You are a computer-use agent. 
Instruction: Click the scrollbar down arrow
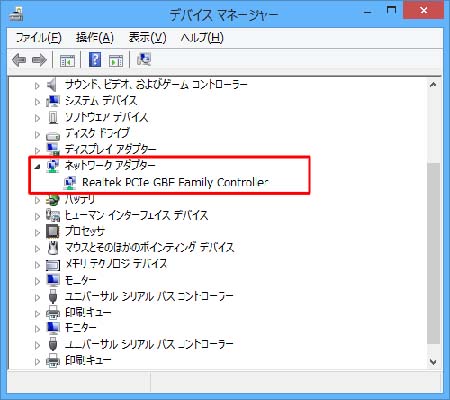[x=433, y=362]
